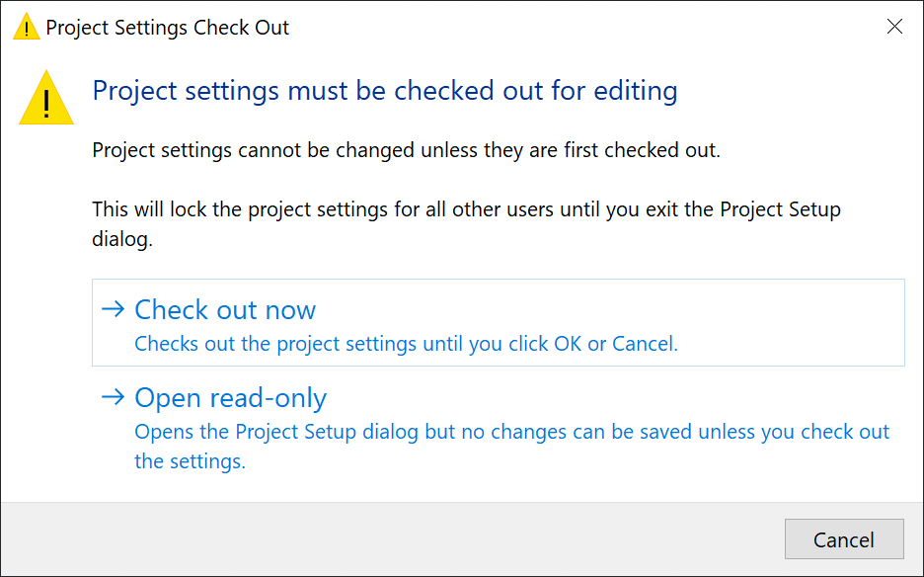Viewport: 924px width, 577px height.
Task: Click the heading Project settings must be checked out
Action: coord(384,90)
